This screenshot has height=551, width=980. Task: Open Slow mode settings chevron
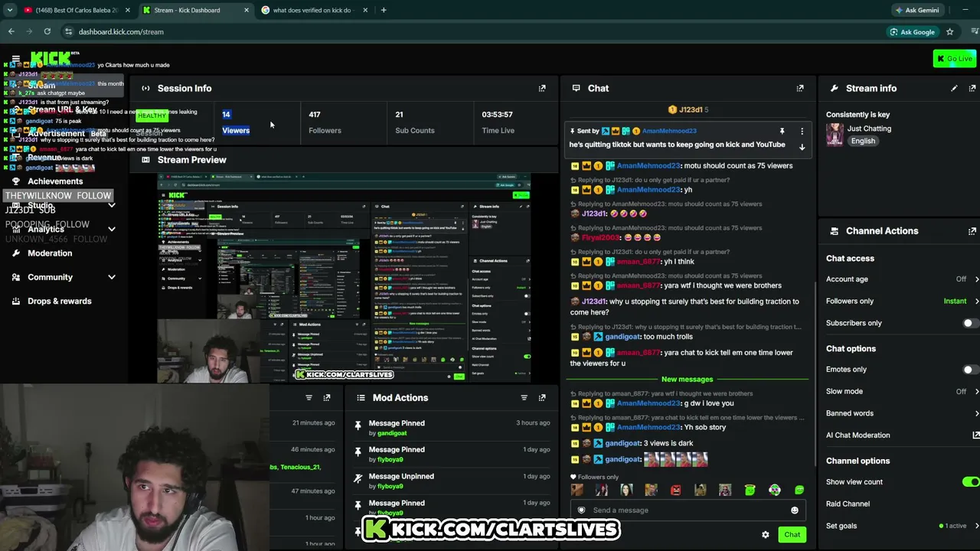pyautogui.click(x=976, y=392)
